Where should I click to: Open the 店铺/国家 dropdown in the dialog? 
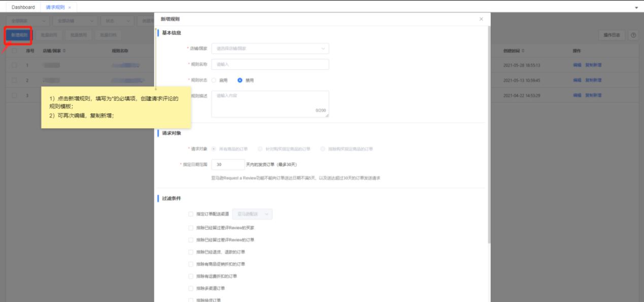(x=270, y=49)
